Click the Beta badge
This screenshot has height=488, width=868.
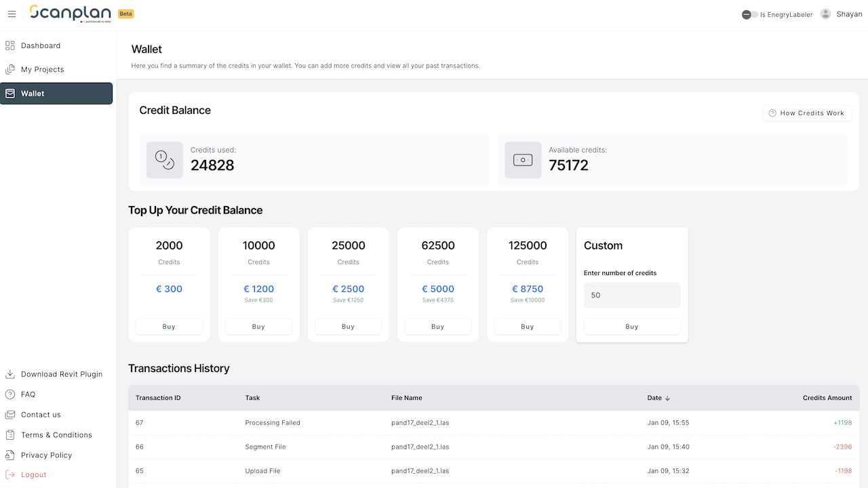pyautogui.click(x=125, y=14)
